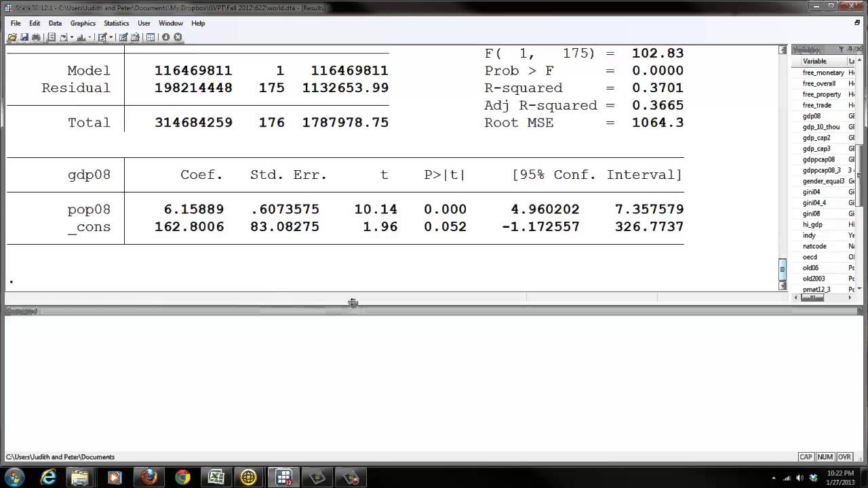Click the pop08 coefficient value 6.15889
This screenshot has width=868, height=488.
194,209
